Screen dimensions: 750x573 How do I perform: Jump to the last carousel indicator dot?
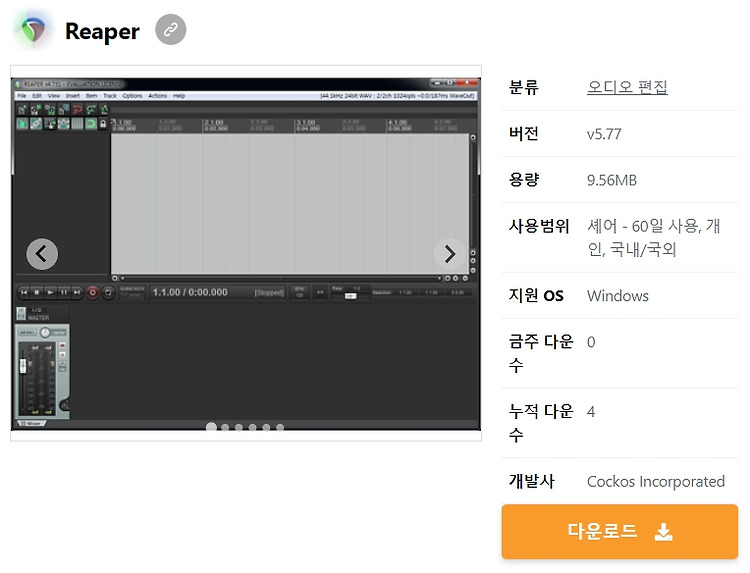coord(280,427)
